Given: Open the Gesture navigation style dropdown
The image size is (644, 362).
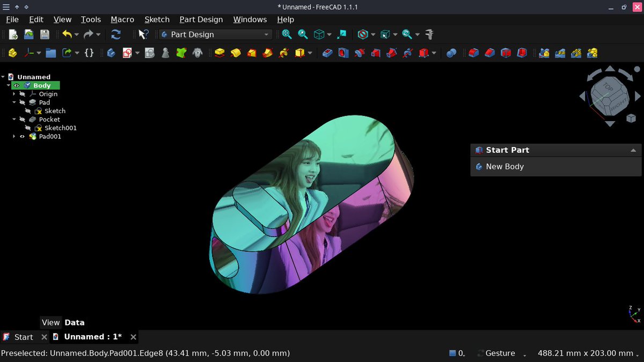Looking at the screenshot, I should (501, 353).
